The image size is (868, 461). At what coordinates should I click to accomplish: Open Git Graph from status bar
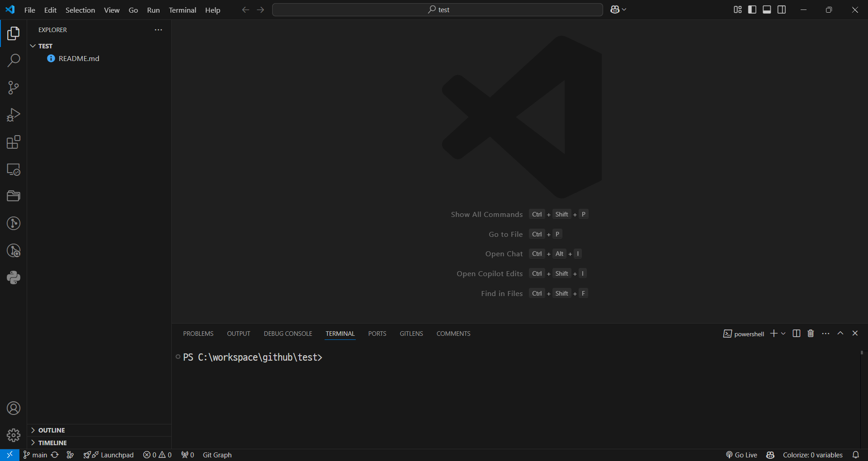click(217, 455)
